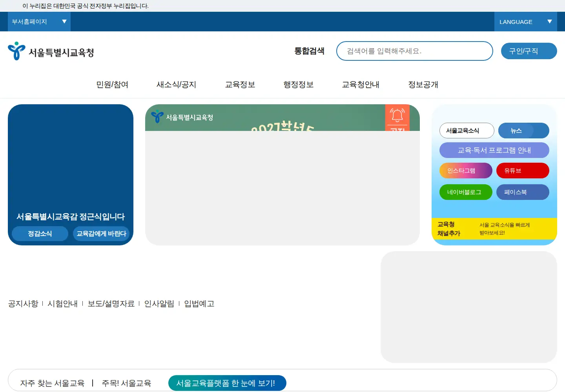Open the LANGUAGE dropdown

pyautogui.click(x=526, y=22)
